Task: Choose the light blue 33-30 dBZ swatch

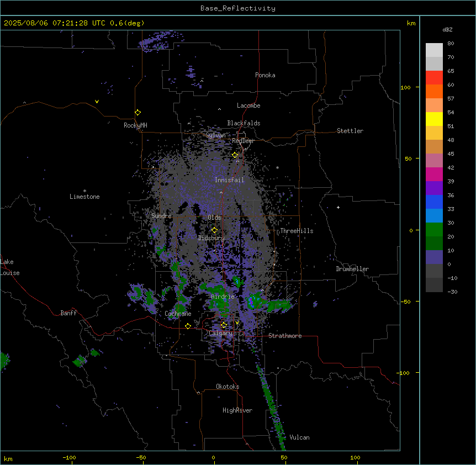Action: (434, 216)
